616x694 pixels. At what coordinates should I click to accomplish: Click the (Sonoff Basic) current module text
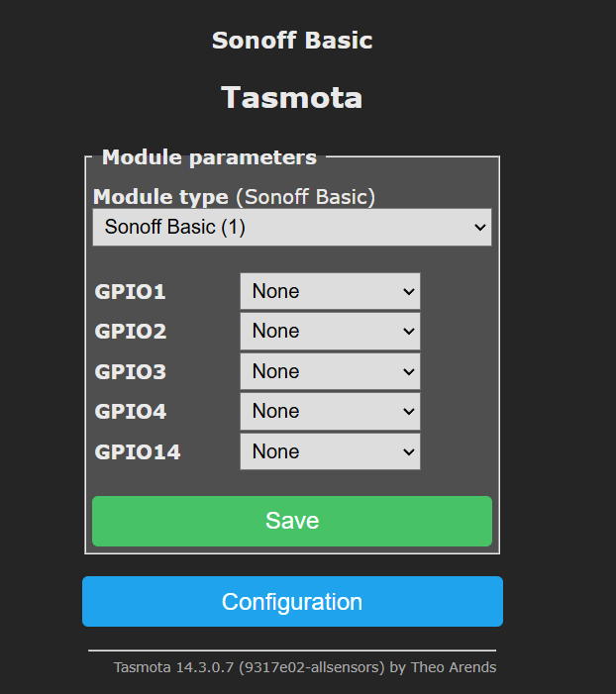[x=306, y=196]
